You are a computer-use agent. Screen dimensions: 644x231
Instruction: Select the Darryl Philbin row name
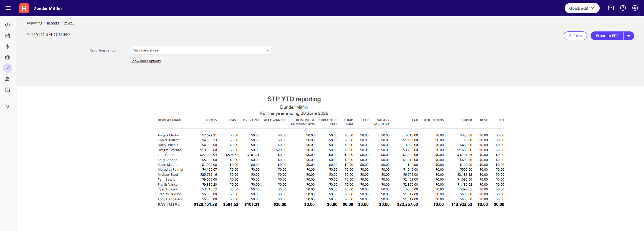click(x=168, y=145)
